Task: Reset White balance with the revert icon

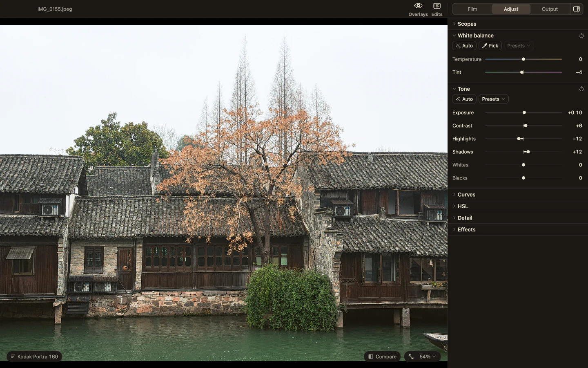Action: pyautogui.click(x=581, y=36)
